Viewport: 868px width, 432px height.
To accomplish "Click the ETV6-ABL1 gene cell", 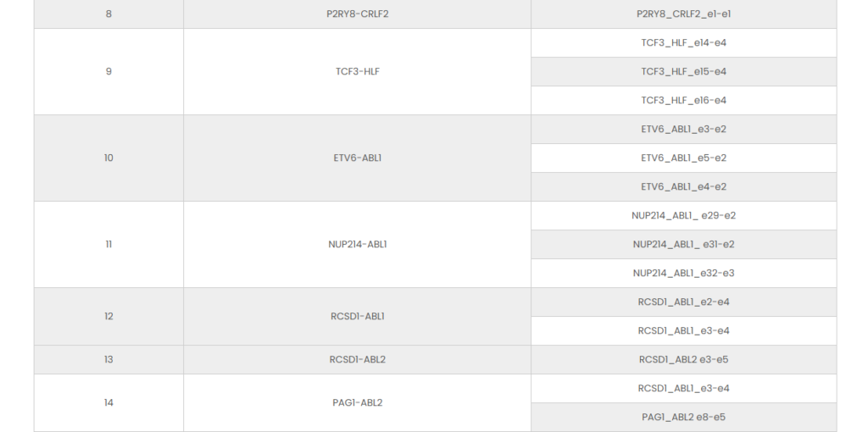I will click(x=357, y=158).
